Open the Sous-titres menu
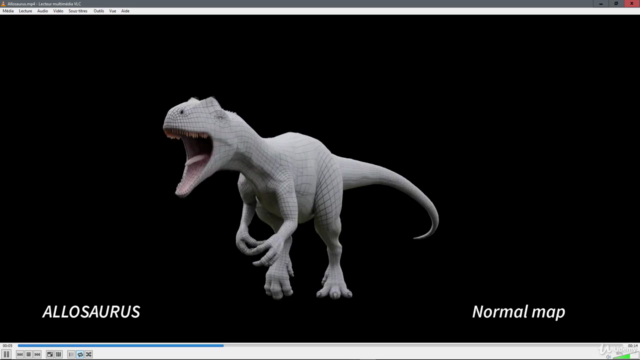Screen dimensions: 640x360 78,11
